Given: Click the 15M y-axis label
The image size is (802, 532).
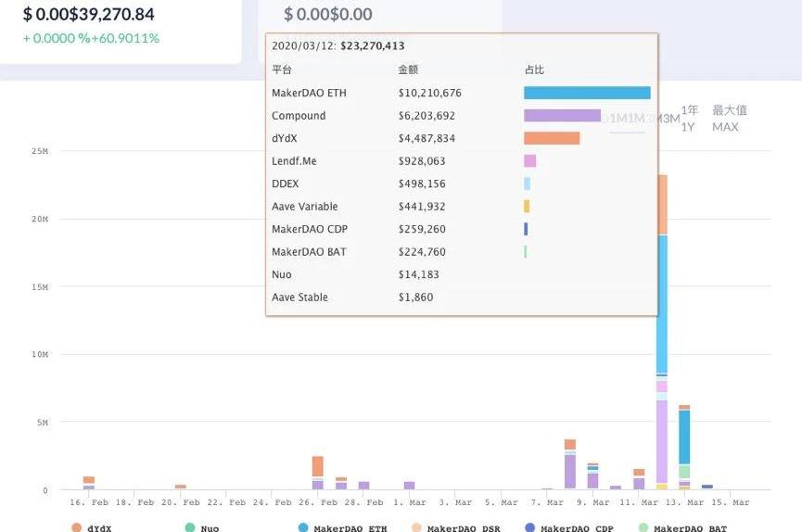Looking at the screenshot, I should (40, 287).
